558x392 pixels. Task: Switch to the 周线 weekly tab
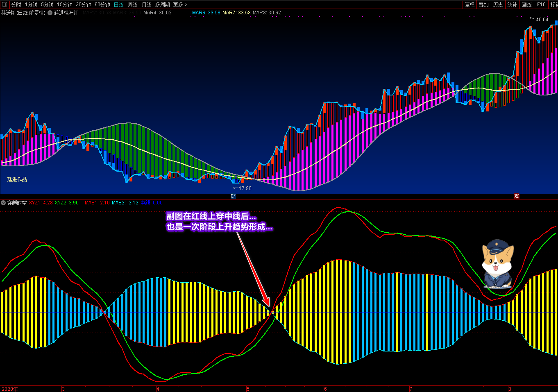coord(133,5)
